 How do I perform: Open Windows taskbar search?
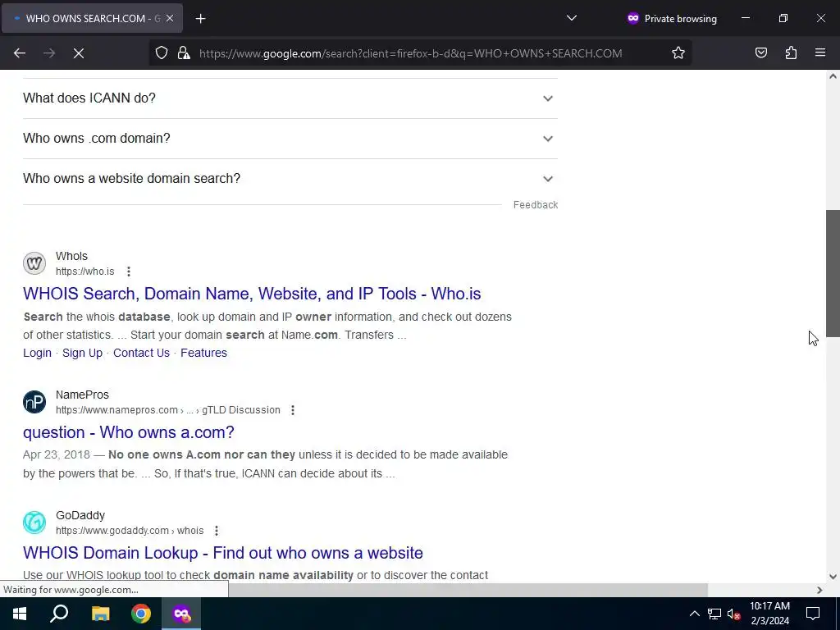(x=59, y=614)
